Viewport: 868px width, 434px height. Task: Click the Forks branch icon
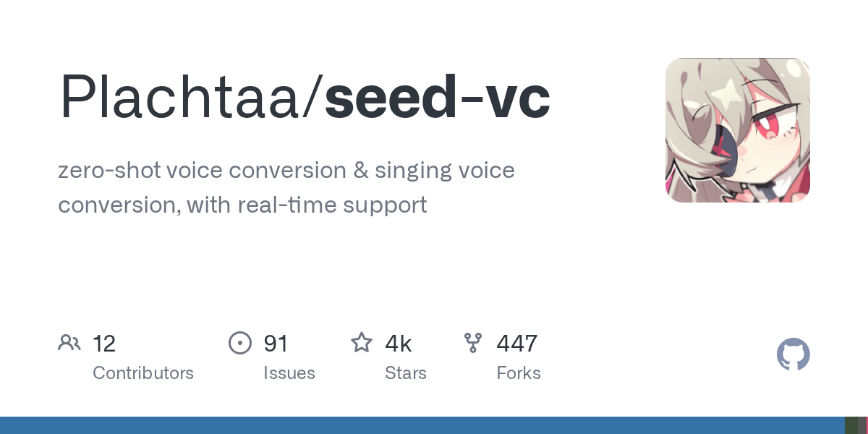pyautogui.click(x=473, y=343)
